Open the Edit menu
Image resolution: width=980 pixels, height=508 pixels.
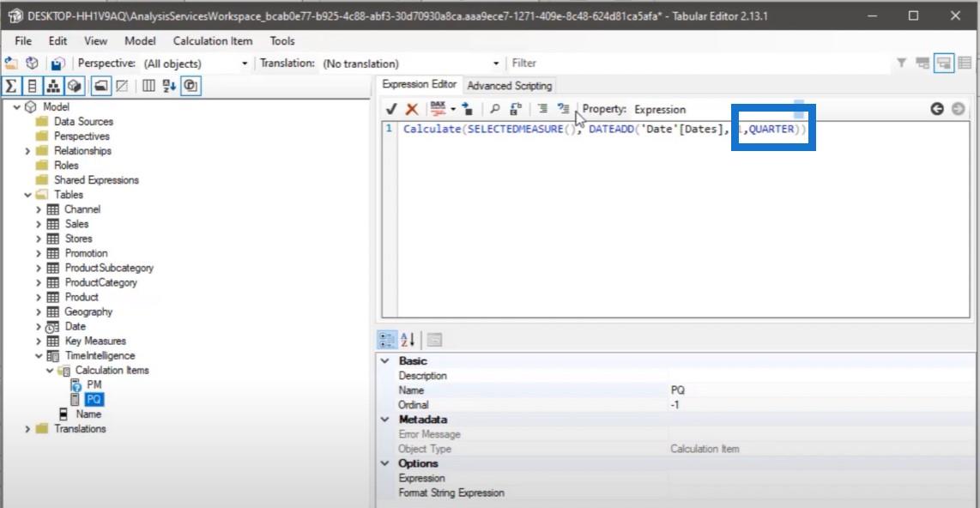57,40
